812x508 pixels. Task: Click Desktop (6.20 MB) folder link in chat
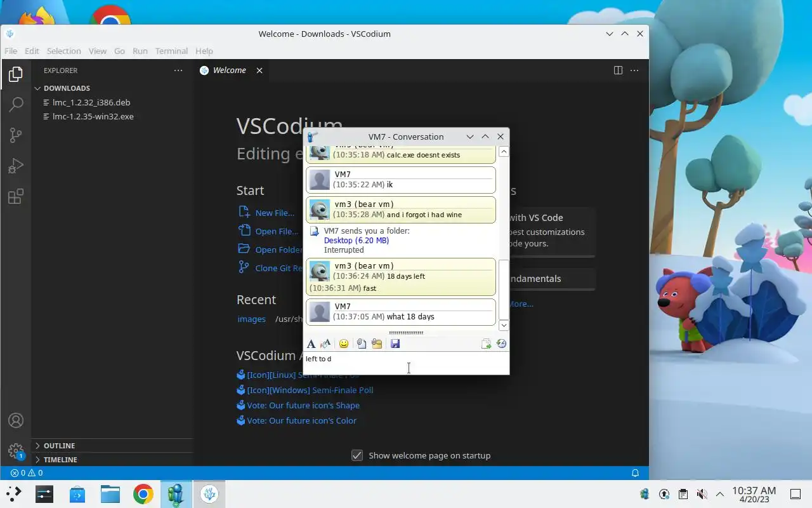[356, 241]
